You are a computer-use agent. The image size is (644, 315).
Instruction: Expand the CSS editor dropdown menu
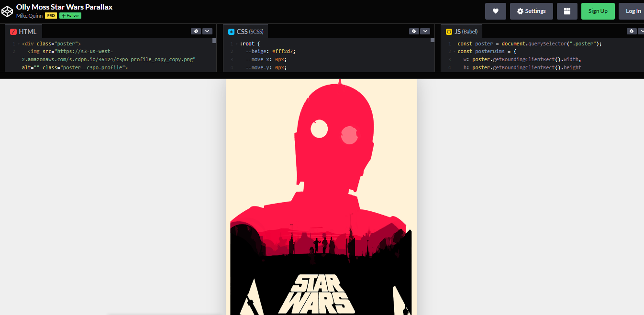pos(425,31)
